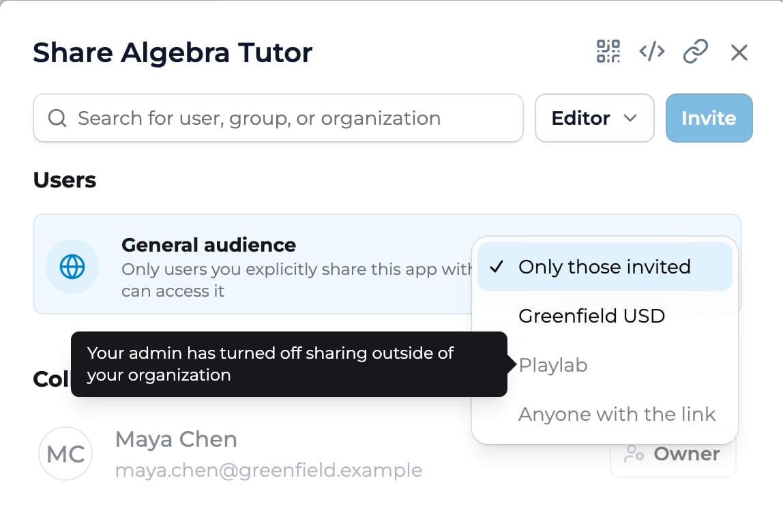Show the QR code for sharing

coord(608,51)
